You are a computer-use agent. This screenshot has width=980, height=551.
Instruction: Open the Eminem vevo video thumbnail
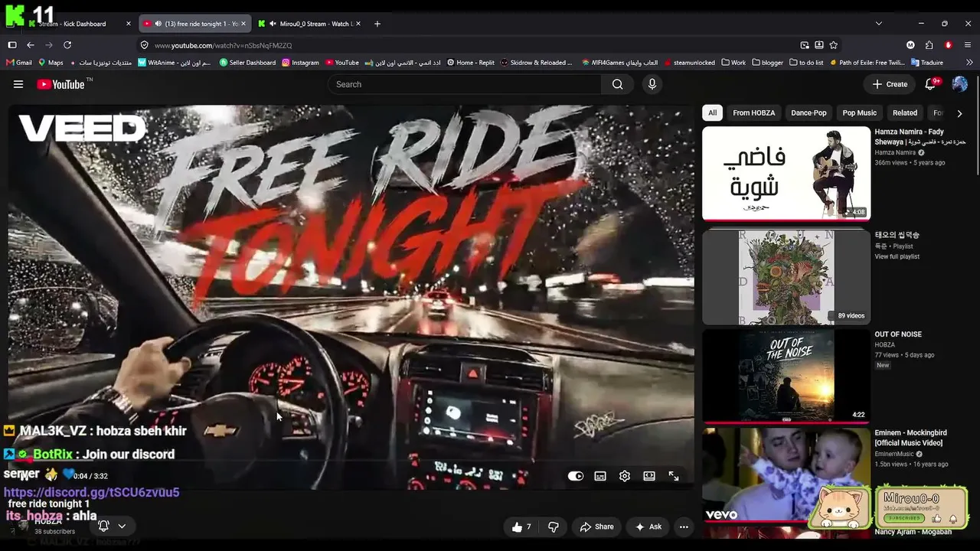pyautogui.click(x=786, y=474)
